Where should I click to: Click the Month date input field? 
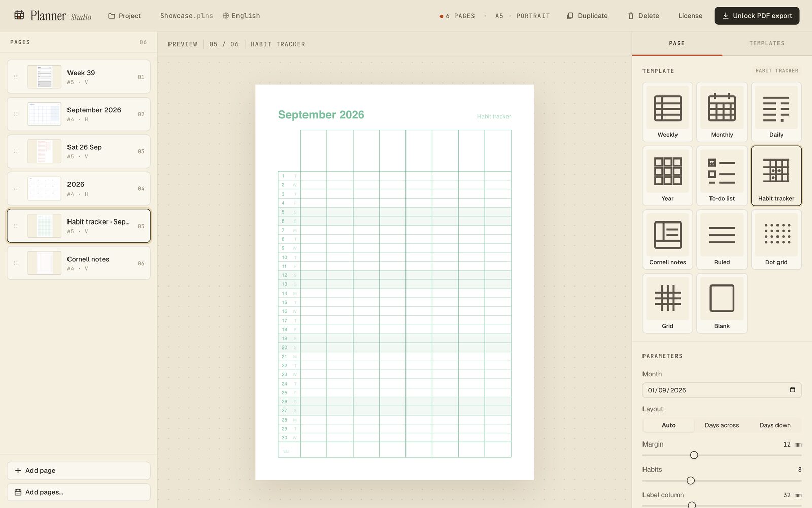coord(722,390)
